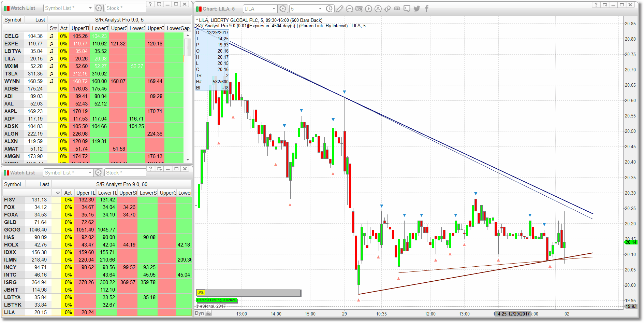Image resolution: width=644 pixels, height=323 pixels.
Task: Open chart time template clock icon
Action: (329, 9)
